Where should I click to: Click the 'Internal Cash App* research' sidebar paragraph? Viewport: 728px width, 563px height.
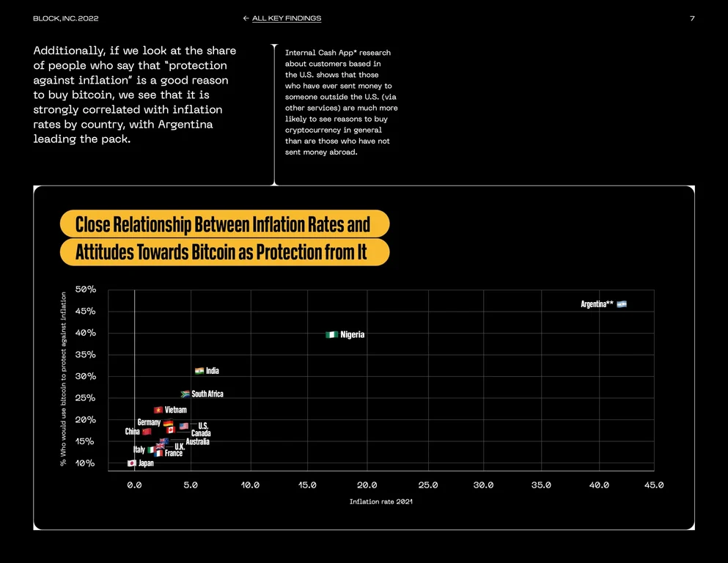point(341,102)
